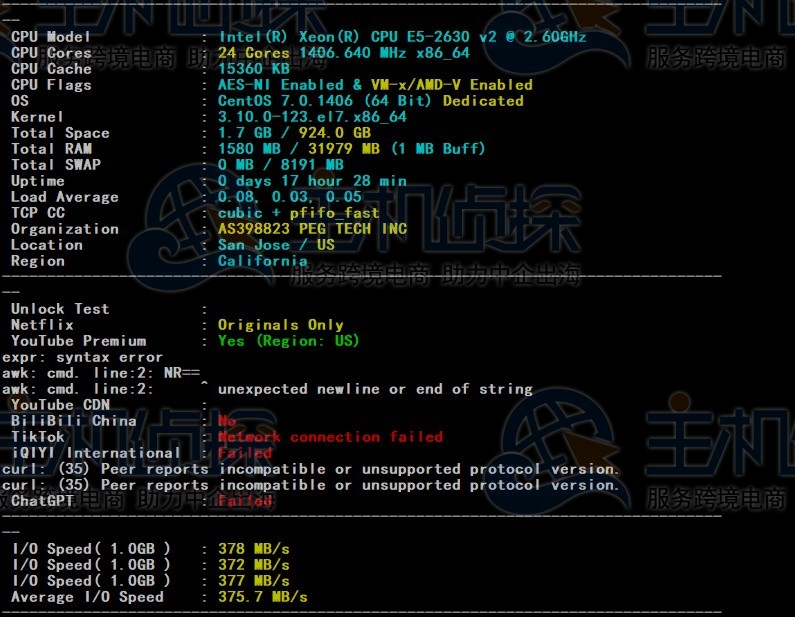Click the 'CPU Flags' label
The height and width of the screenshot is (617, 795).
51,85
